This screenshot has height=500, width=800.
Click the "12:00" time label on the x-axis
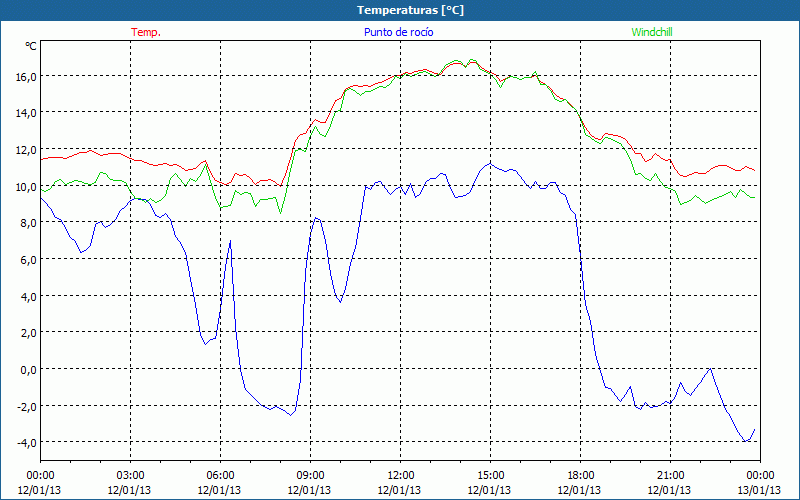pyautogui.click(x=400, y=476)
